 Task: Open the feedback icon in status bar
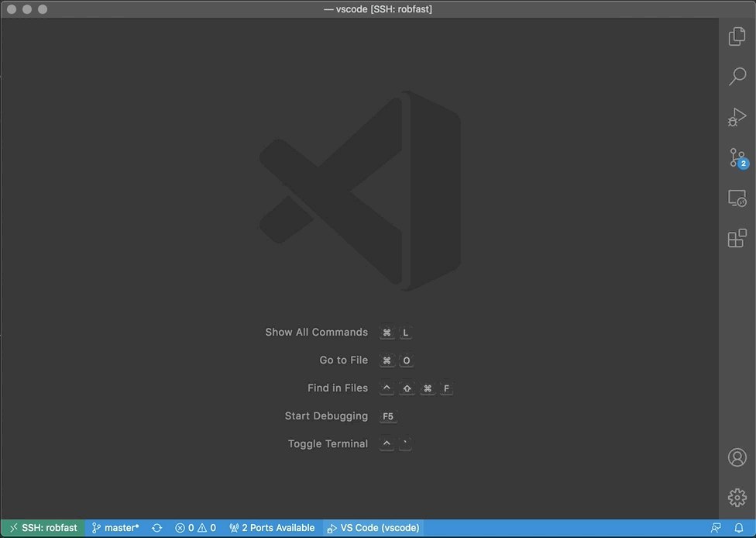point(716,528)
